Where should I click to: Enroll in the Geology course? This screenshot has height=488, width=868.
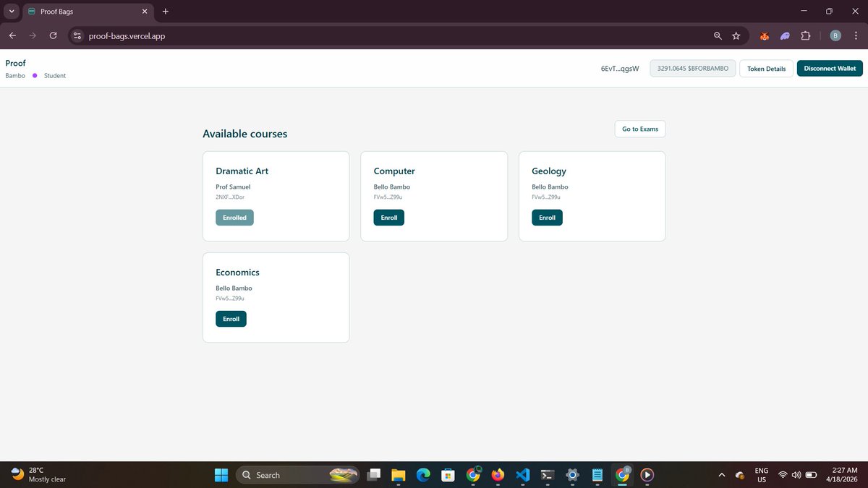coord(547,218)
